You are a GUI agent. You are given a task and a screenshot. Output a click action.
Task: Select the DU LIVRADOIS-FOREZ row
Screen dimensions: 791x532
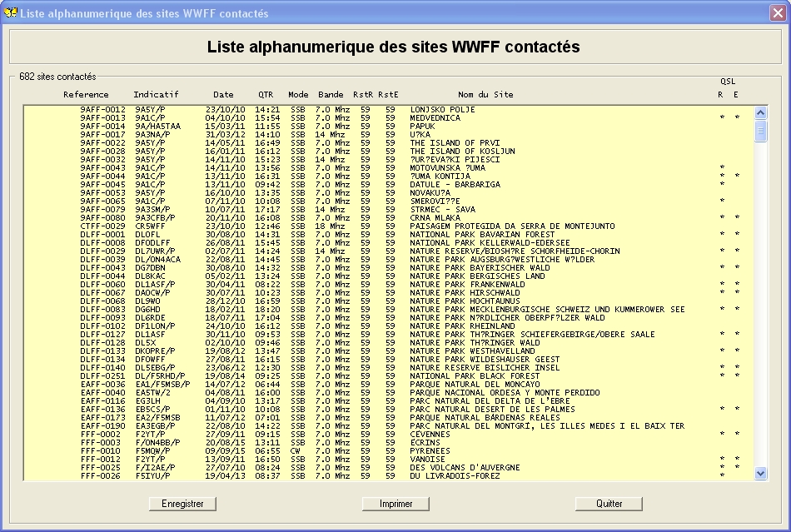389,475
